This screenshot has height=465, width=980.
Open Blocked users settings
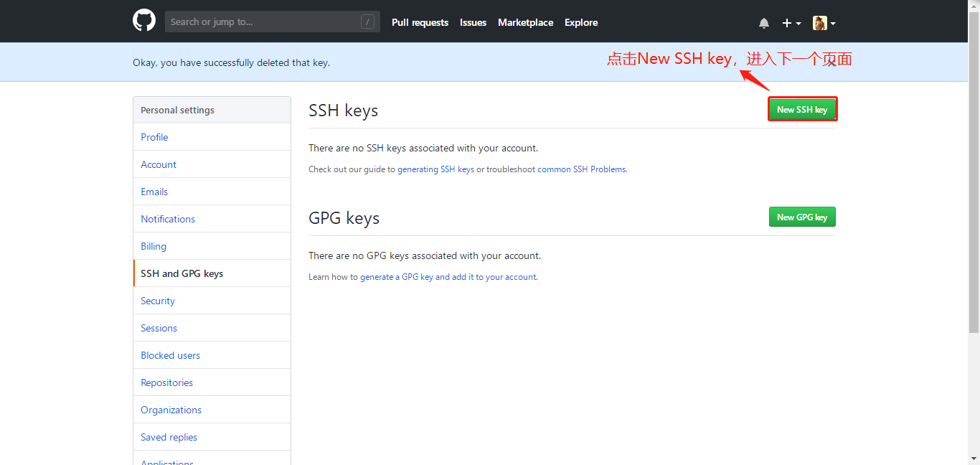coord(170,355)
